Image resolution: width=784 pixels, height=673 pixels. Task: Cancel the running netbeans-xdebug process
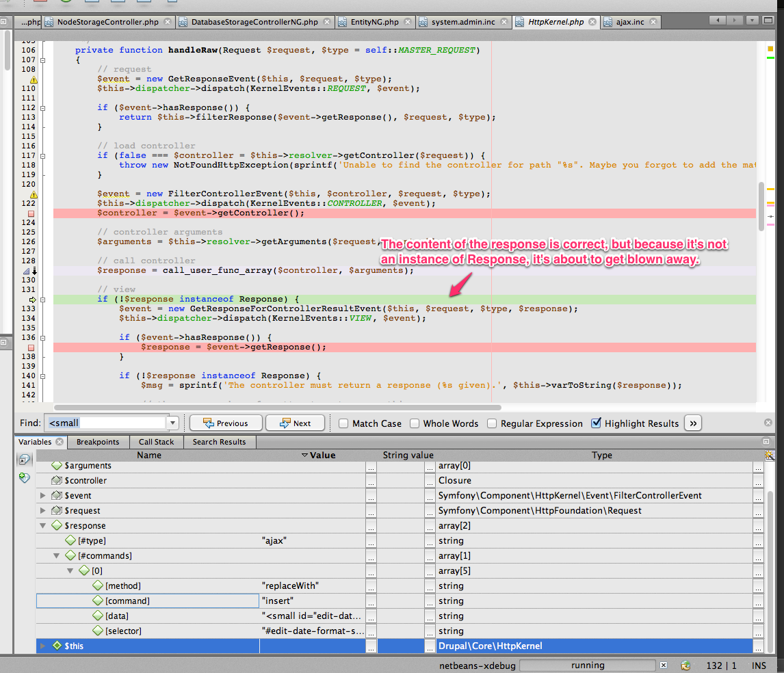pyautogui.click(x=663, y=665)
